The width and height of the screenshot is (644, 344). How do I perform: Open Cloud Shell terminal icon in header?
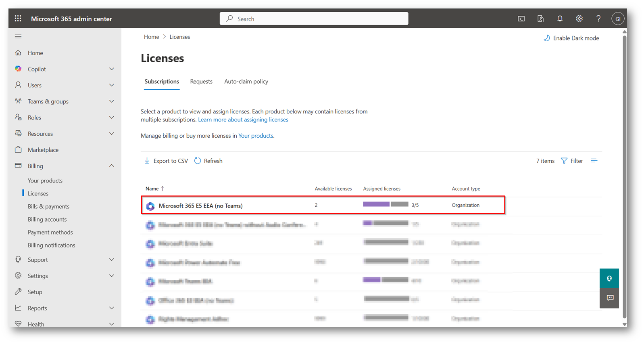pyautogui.click(x=521, y=19)
